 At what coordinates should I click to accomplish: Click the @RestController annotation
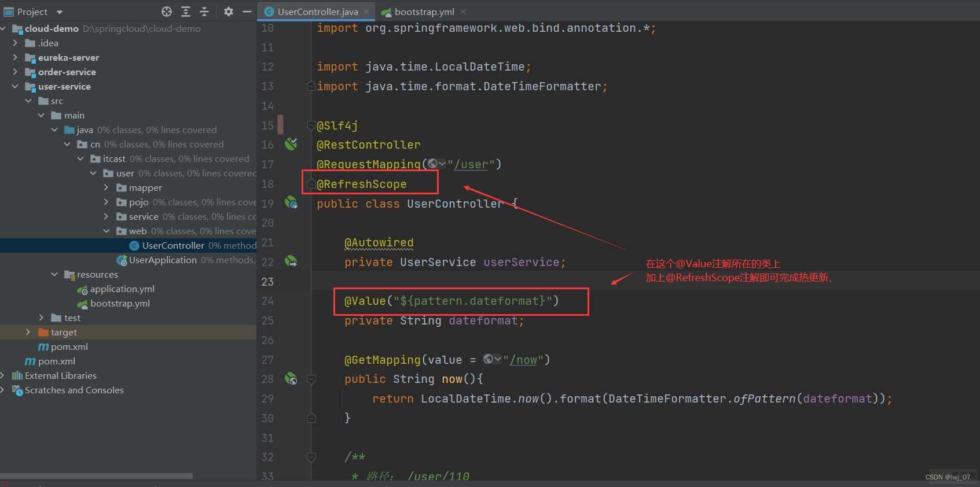pos(369,145)
